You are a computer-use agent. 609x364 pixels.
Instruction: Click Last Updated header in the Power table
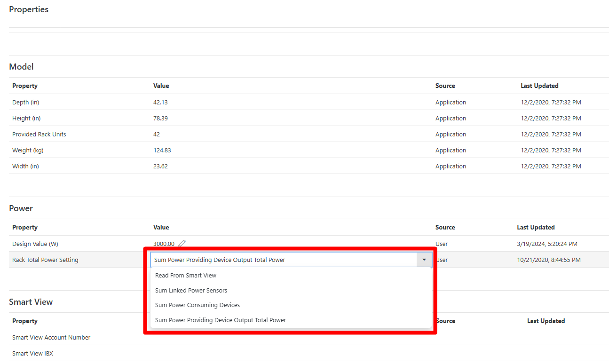[x=536, y=228]
